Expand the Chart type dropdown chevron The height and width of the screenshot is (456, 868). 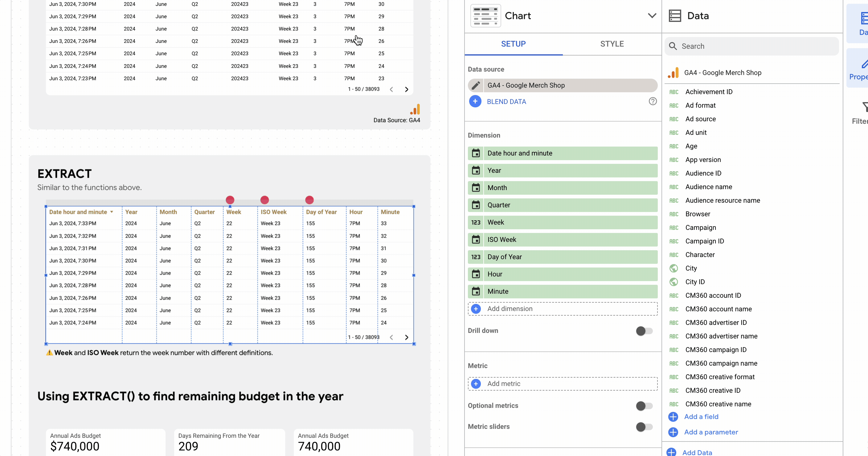point(652,16)
